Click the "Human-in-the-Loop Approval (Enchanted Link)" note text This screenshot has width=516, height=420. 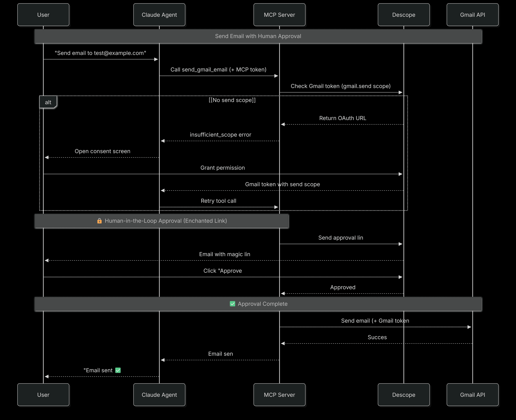166,221
